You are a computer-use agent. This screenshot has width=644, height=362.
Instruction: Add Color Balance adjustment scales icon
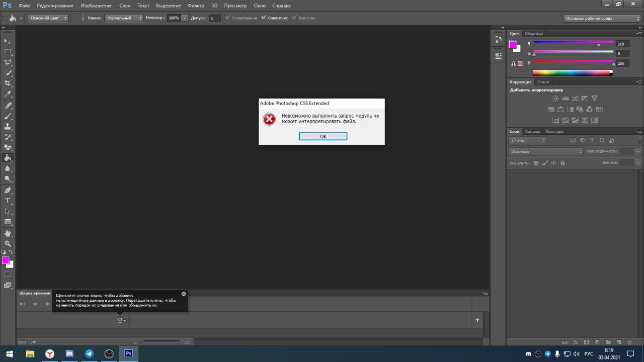pos(560,109)
